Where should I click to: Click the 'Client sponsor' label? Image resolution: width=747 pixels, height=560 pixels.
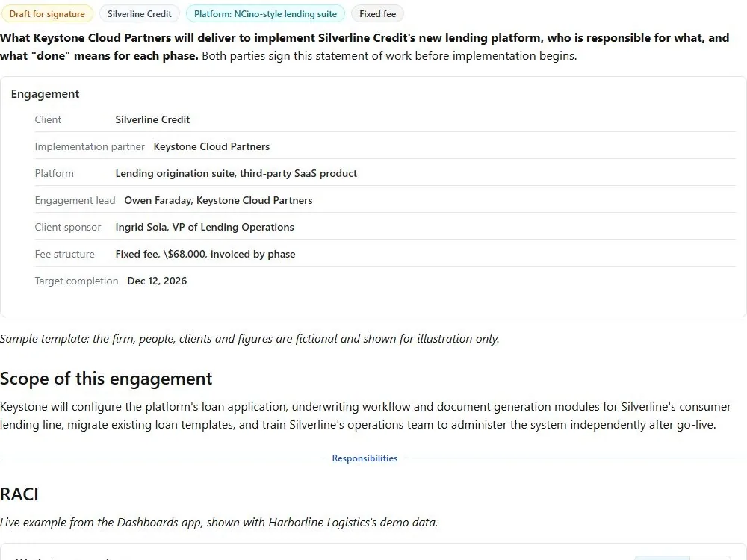tap(68, 227)
